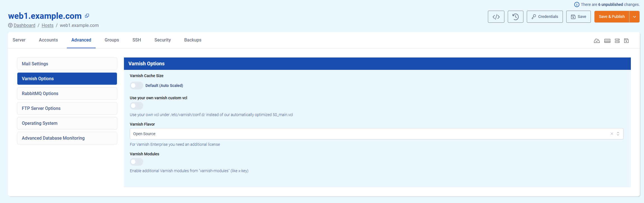644x203 pixels.
Task: Open the Varnish Flavor dropdown
Action: [369, 134]
